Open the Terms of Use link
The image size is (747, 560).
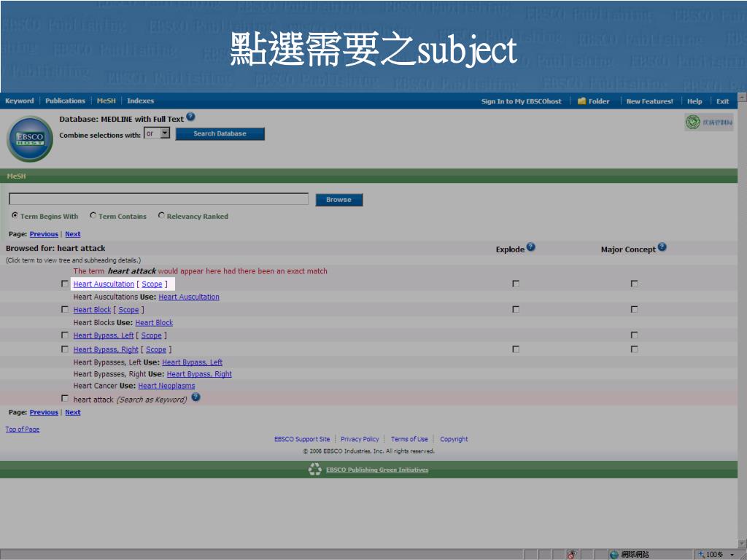tap(409, 439)
